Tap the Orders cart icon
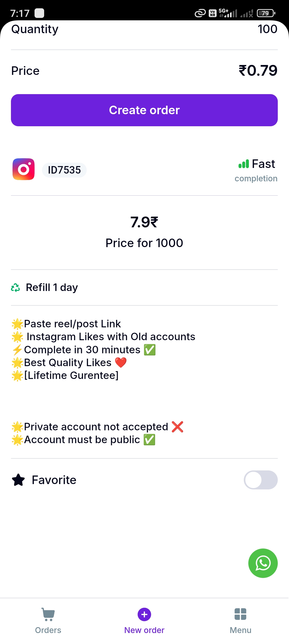 point(48,614)
